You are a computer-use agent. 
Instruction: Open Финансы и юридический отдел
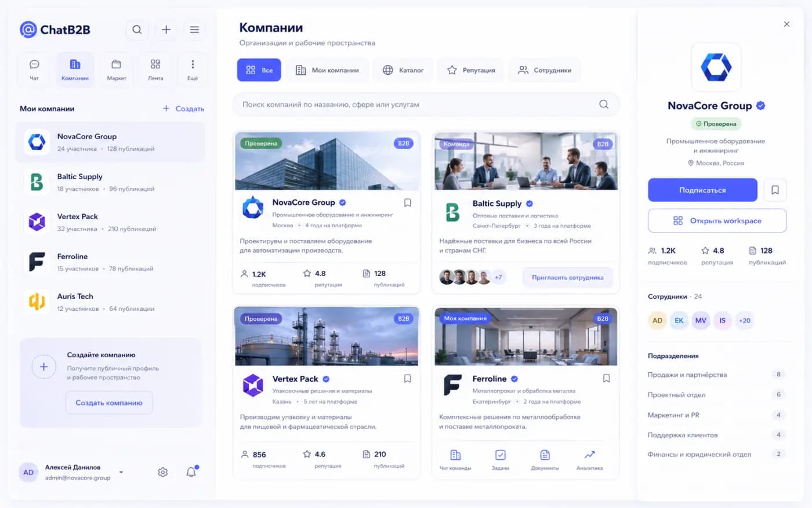717,454
